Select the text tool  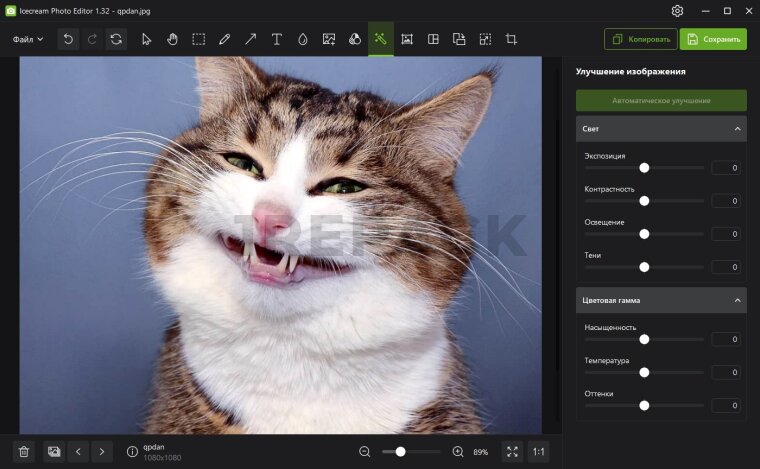(277, 39)
